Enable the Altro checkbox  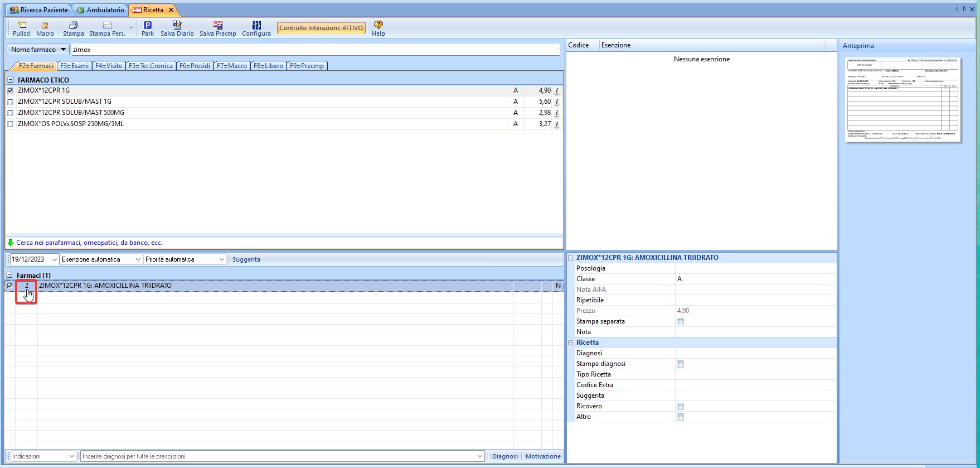coord(680,417)
